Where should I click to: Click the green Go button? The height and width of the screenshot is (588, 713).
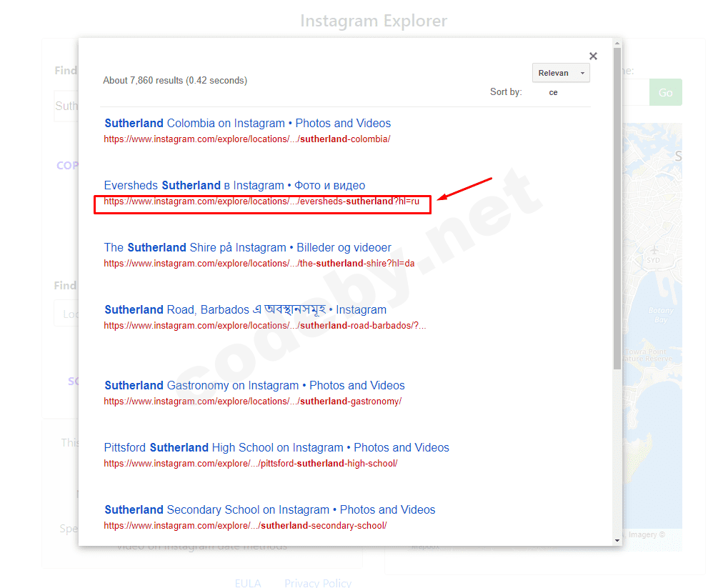pos(666,92)
